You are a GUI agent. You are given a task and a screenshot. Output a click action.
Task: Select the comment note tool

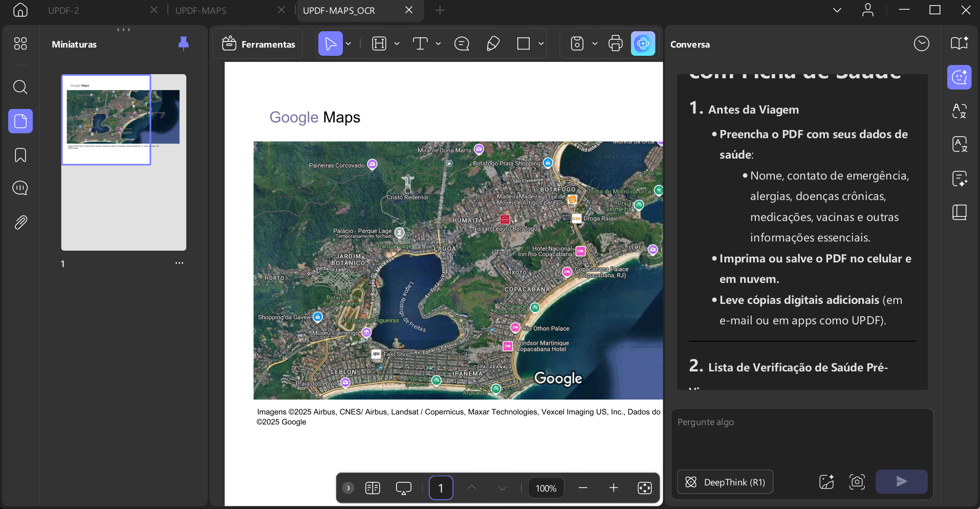[x=462, y=44]
